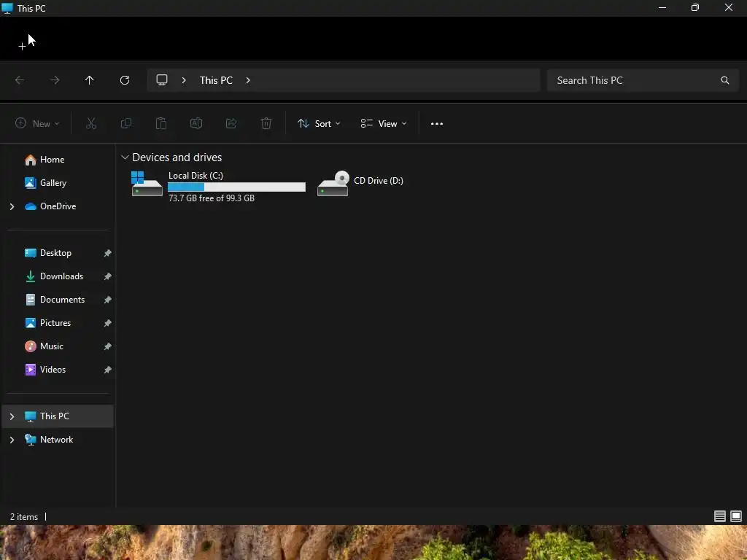Screen dimensions: 747x560
Task: Expand the This PC tree node
Action: 12,416
